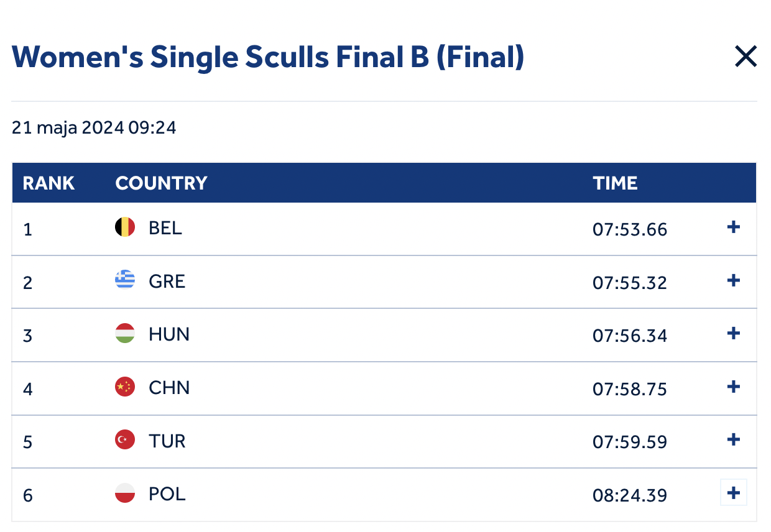Click the Greece flag icon
Image resolution: width=771 pixels, height=532 pixels.
125,281
